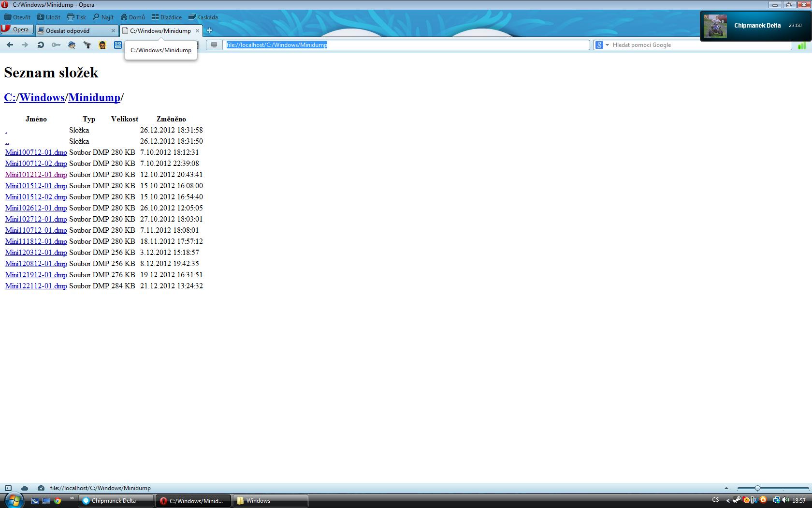
Task: Click the pistol icon in the toolbar
Action: point(87,45)
